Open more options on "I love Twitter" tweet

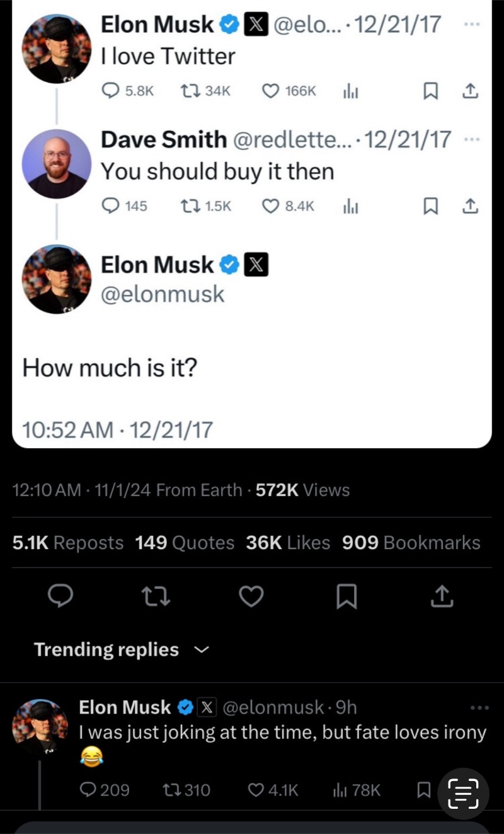470,24
